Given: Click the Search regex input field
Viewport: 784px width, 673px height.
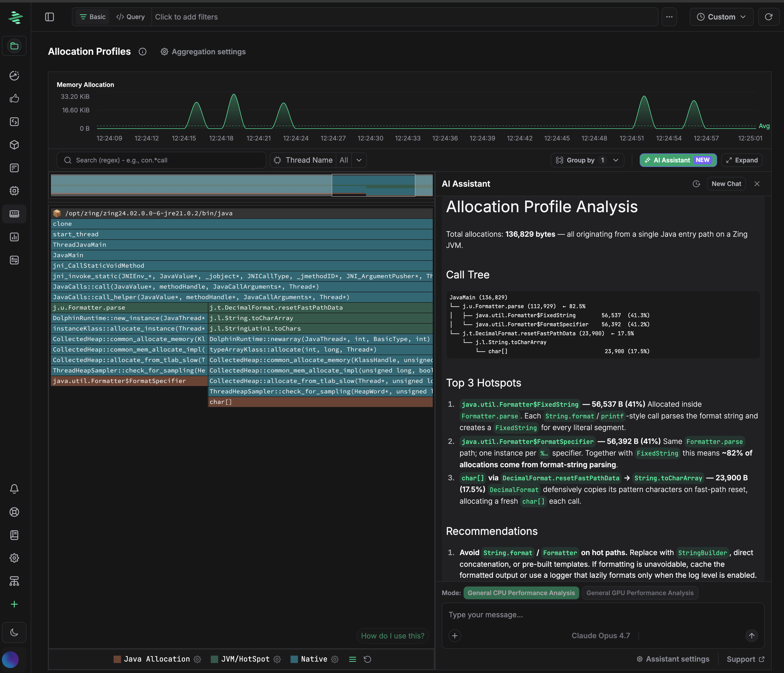Looking at the screenshot, I should (x=161, y=161).
